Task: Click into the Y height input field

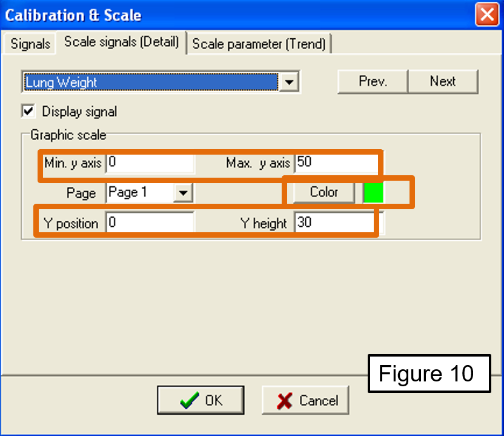Action: click(334, 223)
